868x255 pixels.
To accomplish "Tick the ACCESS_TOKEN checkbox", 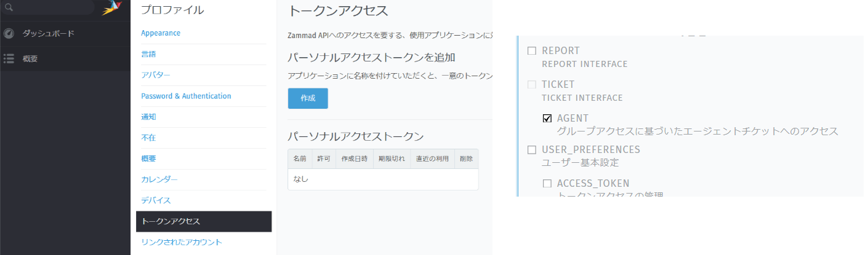I will [x=547, y=184].
